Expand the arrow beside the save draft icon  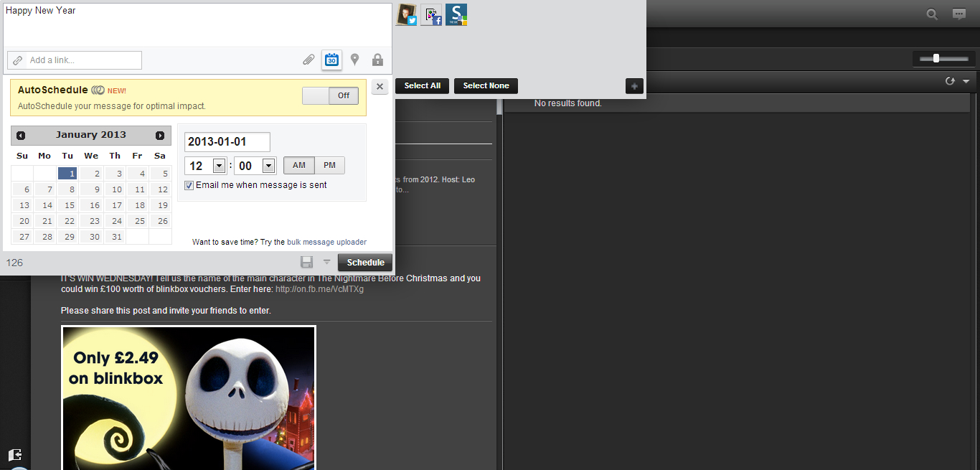point(326,262)
